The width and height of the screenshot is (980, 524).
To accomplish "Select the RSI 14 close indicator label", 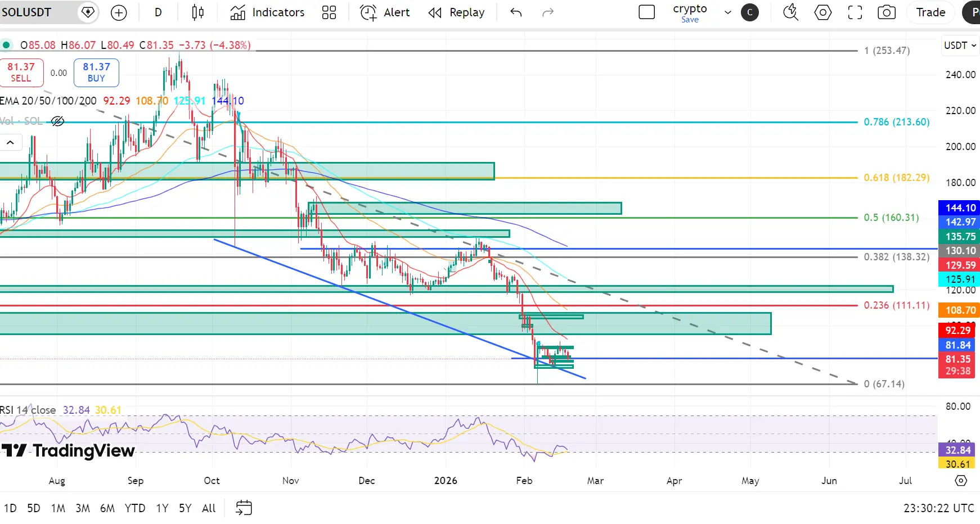I will coord(28,410).
